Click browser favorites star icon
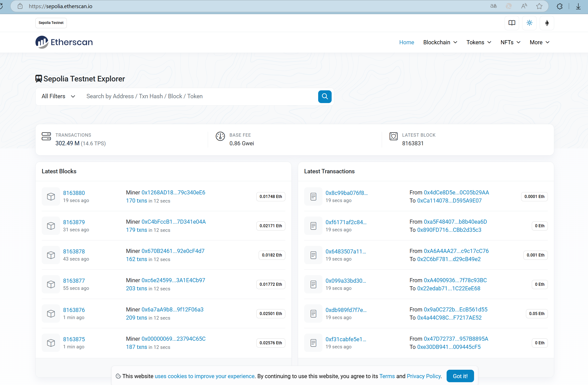This screenshot has width=588, height=385. pos(539,6)
